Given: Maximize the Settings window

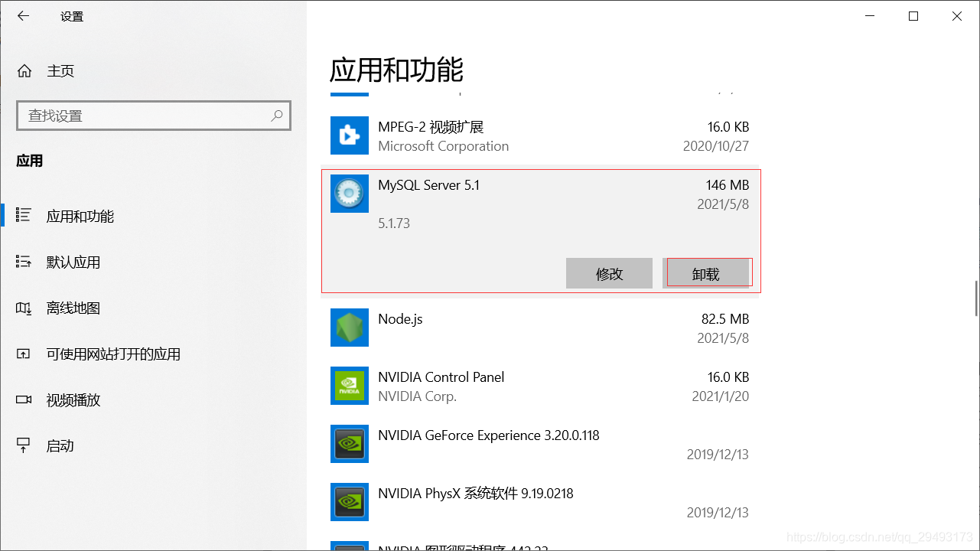Looking at the screenshot, I should click(913, 16).
